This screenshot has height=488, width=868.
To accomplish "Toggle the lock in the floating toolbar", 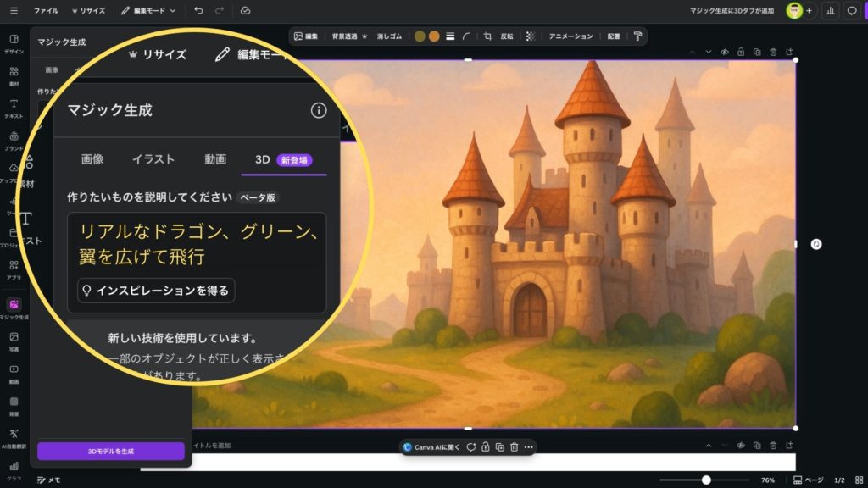I will point(484,447).
